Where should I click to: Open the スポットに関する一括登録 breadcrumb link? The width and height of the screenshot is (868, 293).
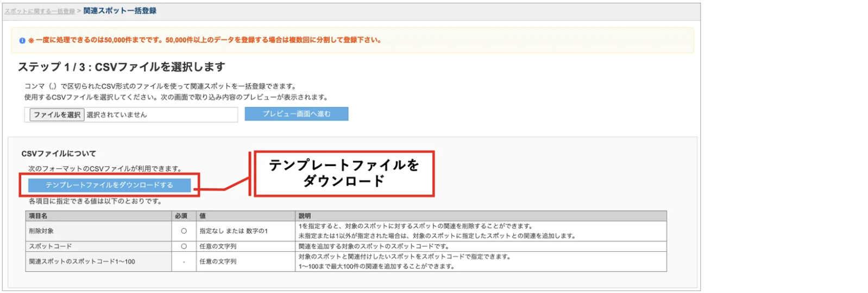(40, 11)
